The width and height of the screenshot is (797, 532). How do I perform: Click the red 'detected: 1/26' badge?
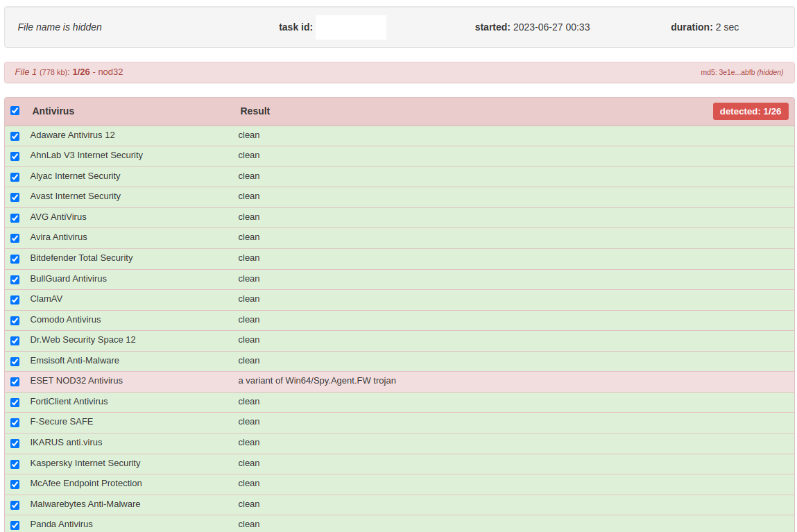click(751, 111)
